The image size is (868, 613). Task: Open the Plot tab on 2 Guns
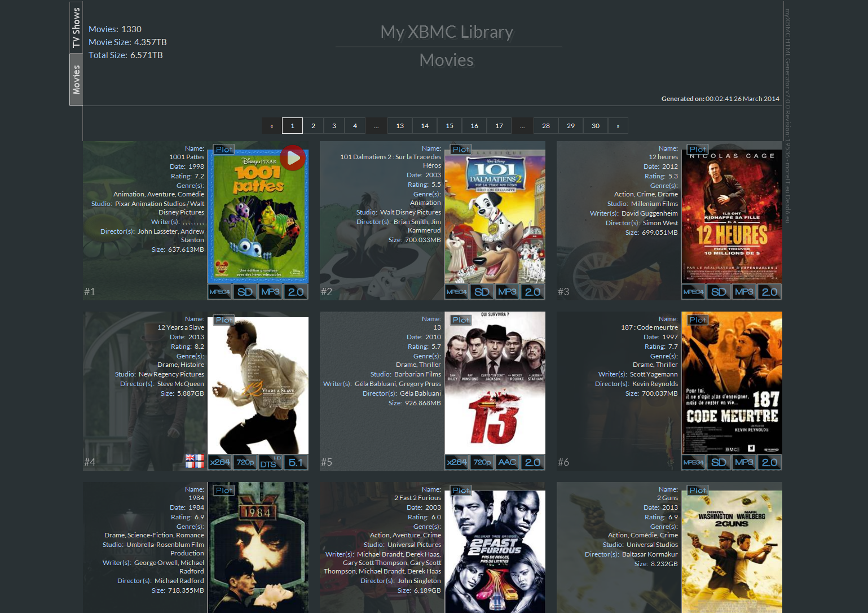tap(698, 490)
